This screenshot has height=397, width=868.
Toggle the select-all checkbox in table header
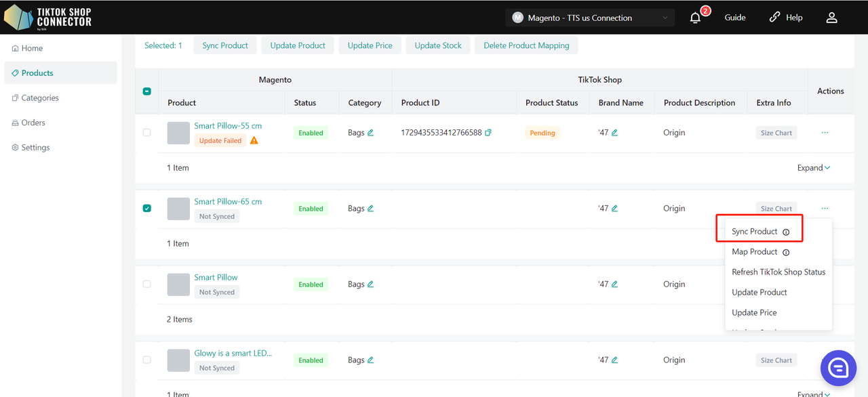tap(147, 91)
